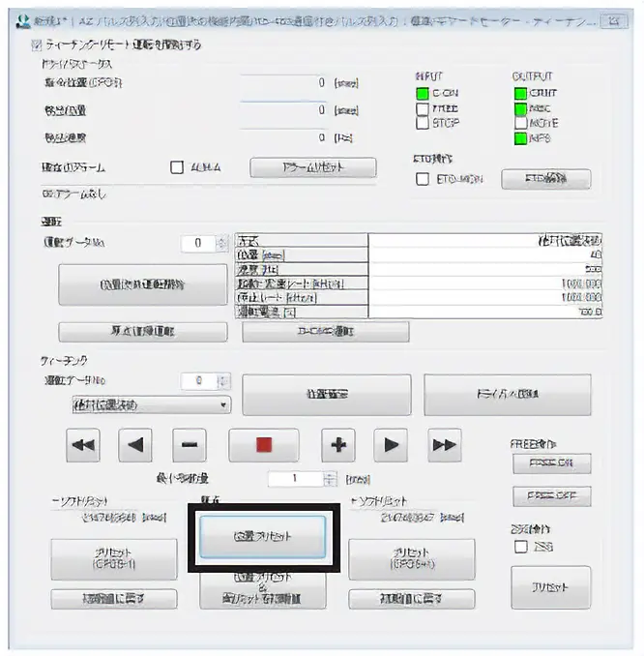Open the teaching operation type dropdown
Image resolution: width=644 pixels, height=656 pixels.
152,405
